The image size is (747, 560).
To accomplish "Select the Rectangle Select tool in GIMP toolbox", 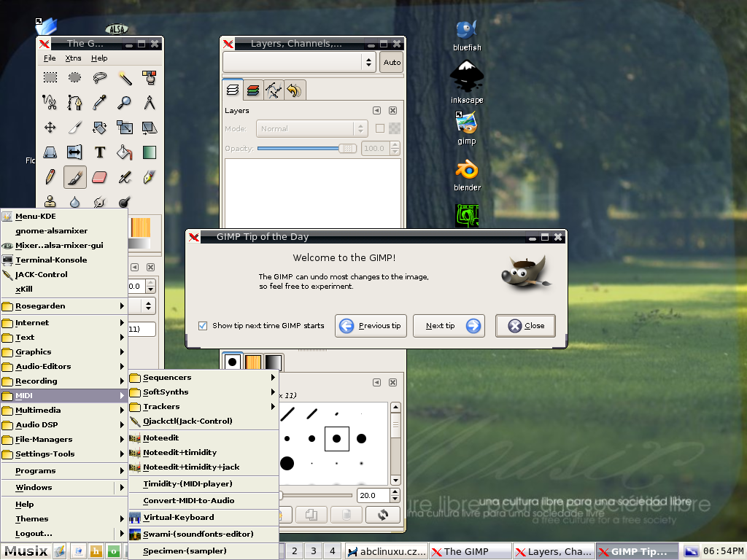I will point(50,77).
